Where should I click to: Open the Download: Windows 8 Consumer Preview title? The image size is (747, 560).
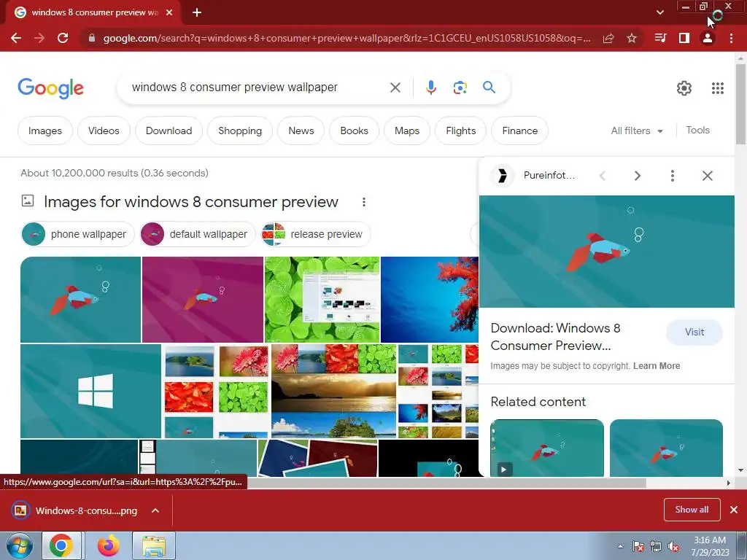(x=555, y=337)
